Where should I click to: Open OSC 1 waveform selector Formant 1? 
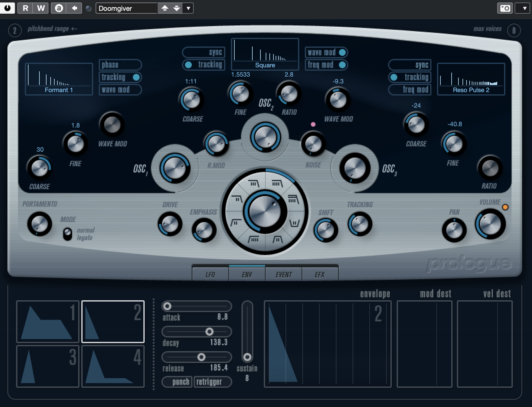tap(59, 79)
